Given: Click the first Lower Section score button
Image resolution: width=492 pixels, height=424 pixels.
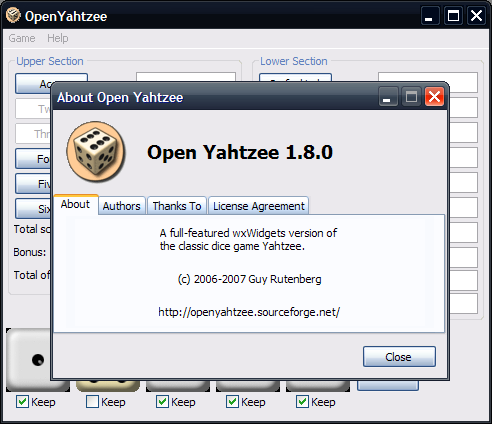Looking at the screenshot, I should pyautogui.click(x=295, y=77).
